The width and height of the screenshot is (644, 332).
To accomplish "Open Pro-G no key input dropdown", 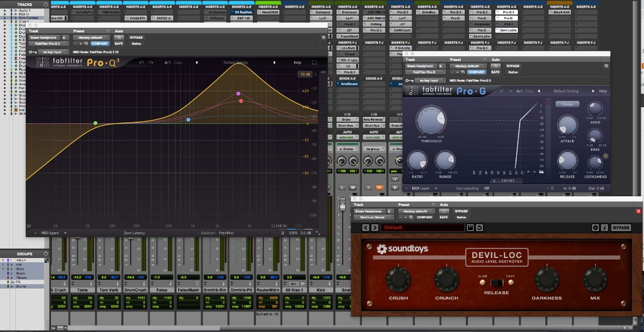I will click(429, 80).
